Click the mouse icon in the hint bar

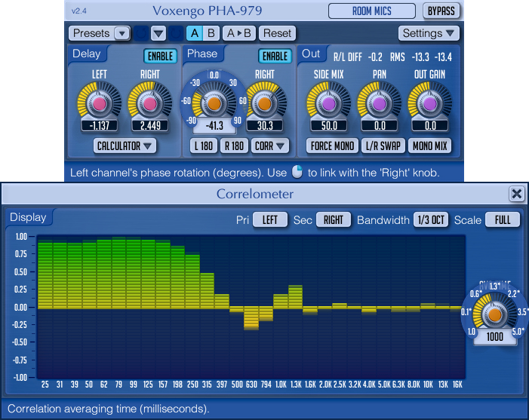pyautogui.click(x=297, y=172)
